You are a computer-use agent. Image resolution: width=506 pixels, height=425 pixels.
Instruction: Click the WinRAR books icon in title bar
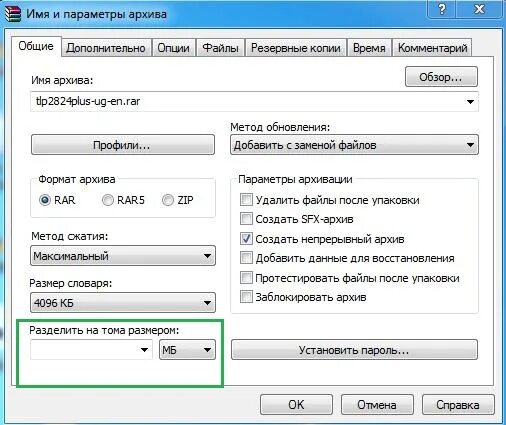click(x=13, y=14)
